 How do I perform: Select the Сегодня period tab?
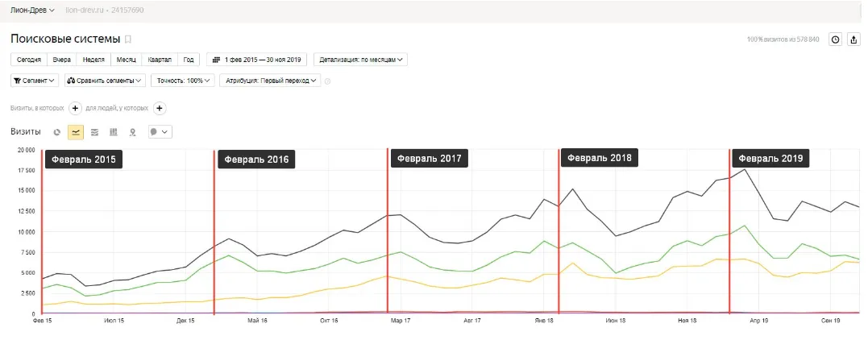[29, 60]
